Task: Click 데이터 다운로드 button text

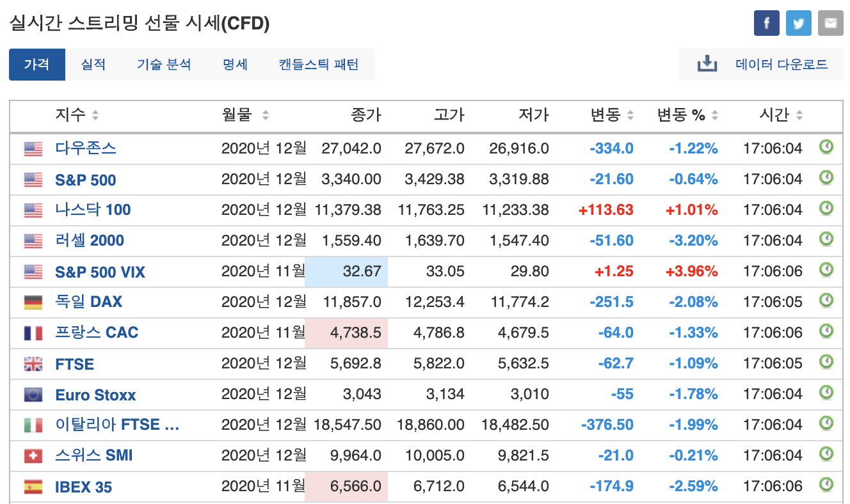Action: 782,65
